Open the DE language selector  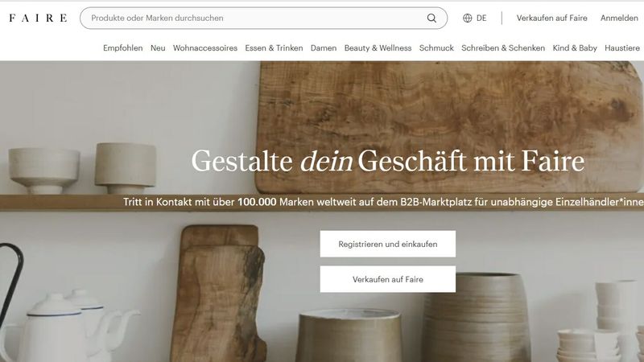pyautogui.click(x=475, y=18)
